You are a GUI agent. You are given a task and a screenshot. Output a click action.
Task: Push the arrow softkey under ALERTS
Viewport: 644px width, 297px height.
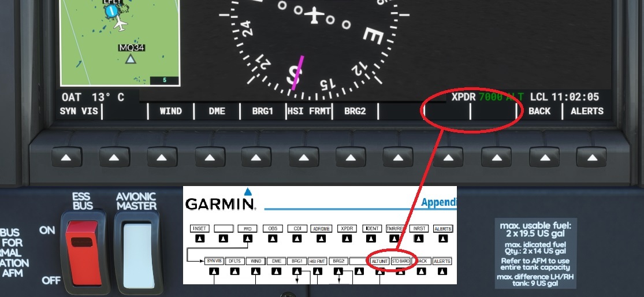point(591,157)
